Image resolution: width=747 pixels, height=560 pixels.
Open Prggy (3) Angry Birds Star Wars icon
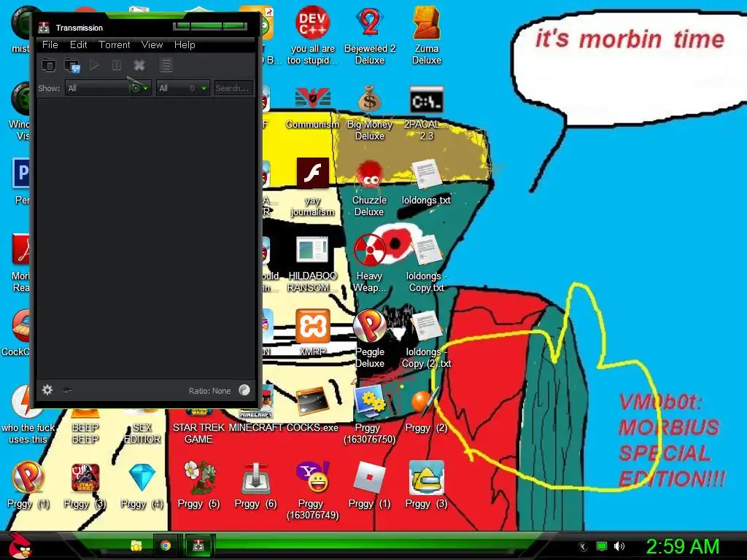[85, 485]
